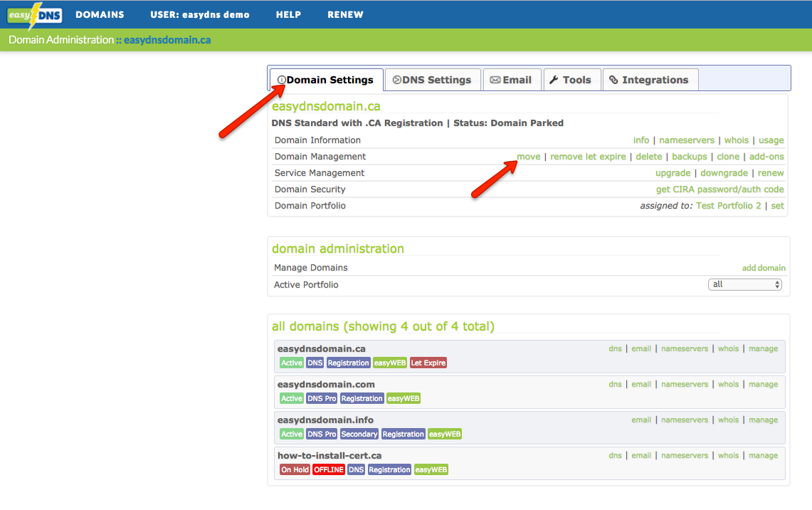Image resolution: width=812 pixels, height=510 pixels.
Task: Open the DOMAINS menu
Action: (x=100, y=14)
